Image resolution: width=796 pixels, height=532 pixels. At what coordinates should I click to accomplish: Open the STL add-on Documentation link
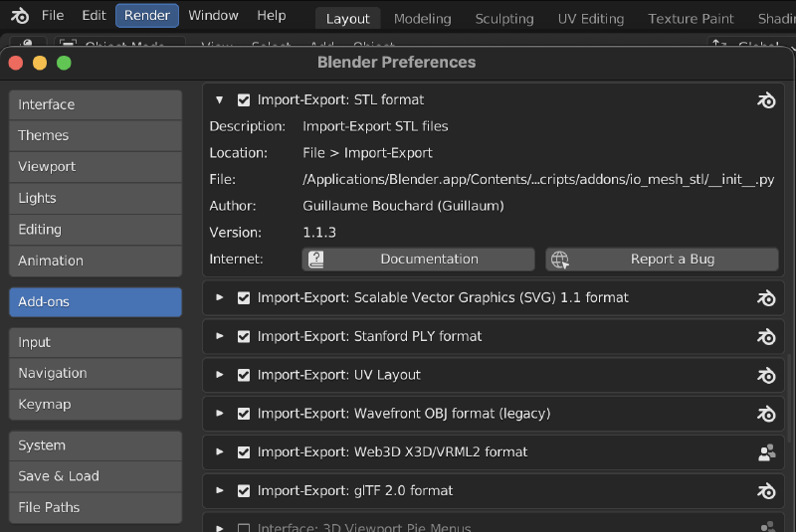point(418,260)
